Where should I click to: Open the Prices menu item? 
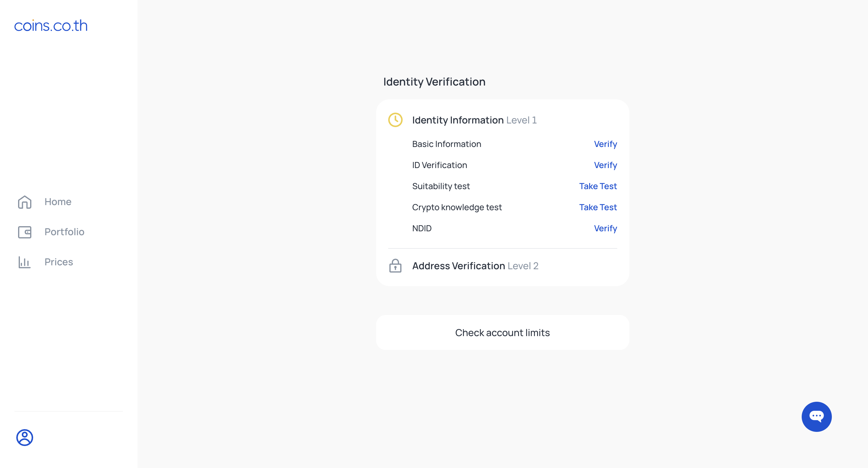(x=59, y=262)
